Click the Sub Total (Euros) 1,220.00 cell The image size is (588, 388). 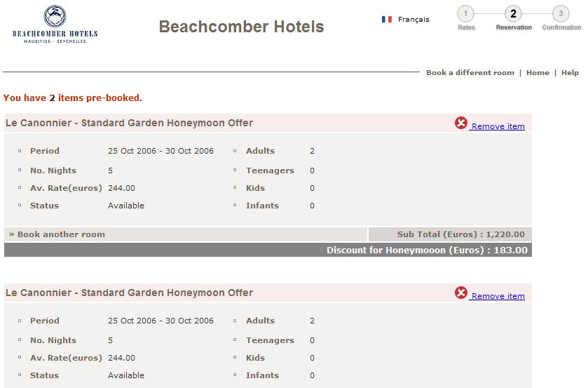tap(450, 234)
